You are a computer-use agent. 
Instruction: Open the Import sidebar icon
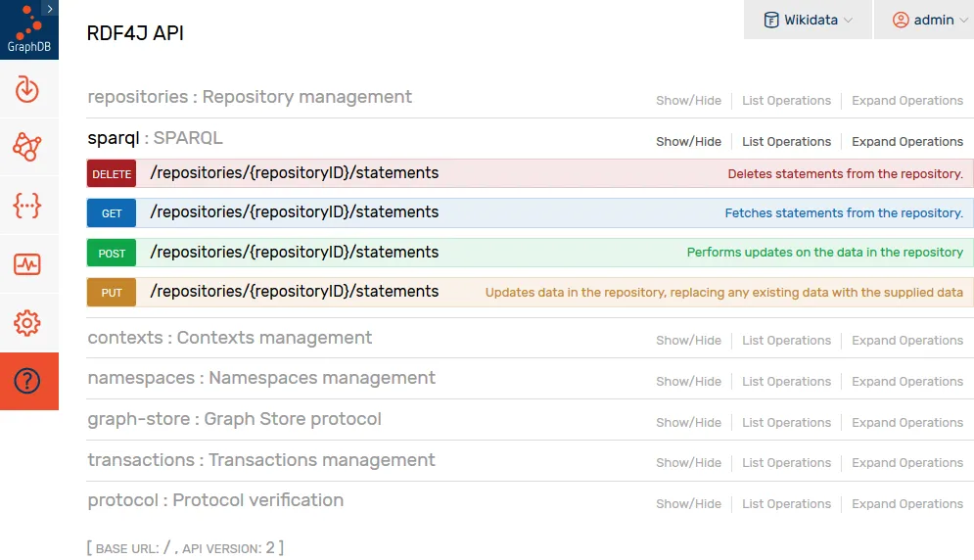(27, 89)
